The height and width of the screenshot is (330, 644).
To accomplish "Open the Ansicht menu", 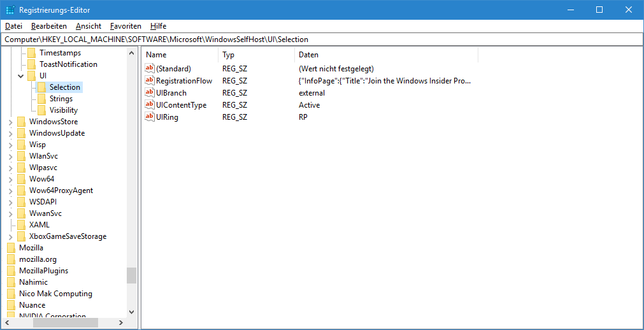I will click(89, 26).
